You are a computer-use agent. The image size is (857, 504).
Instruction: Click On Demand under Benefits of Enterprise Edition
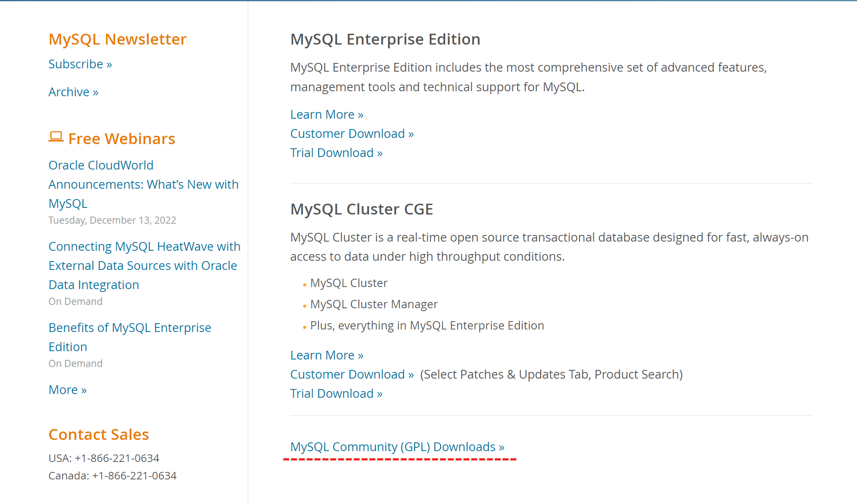pos(75,364)
